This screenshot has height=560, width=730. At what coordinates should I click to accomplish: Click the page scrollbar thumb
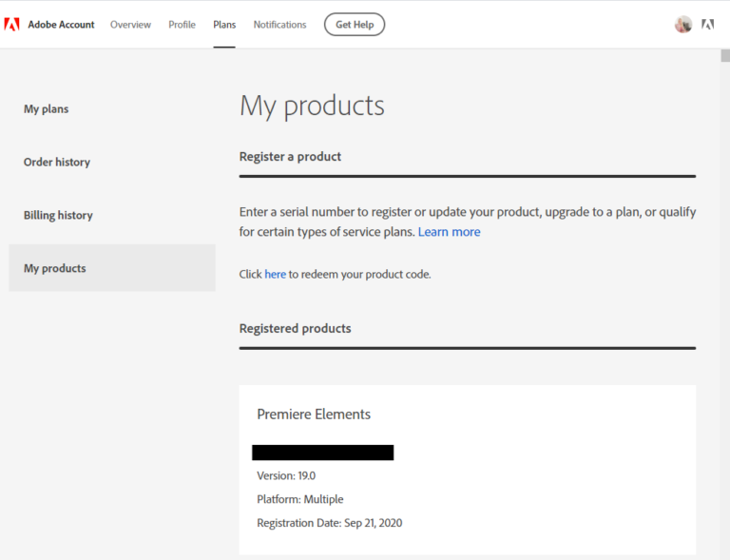(725, 56)
